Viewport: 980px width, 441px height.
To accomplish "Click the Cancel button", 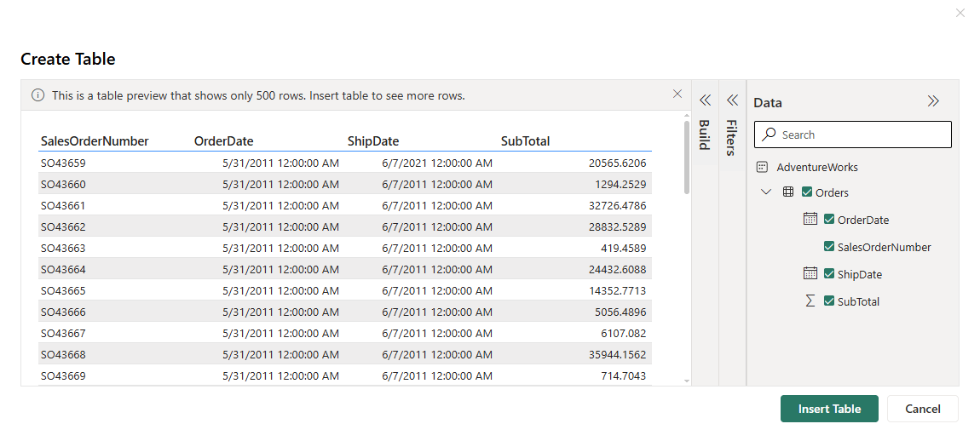I will (x=922, y=409).
